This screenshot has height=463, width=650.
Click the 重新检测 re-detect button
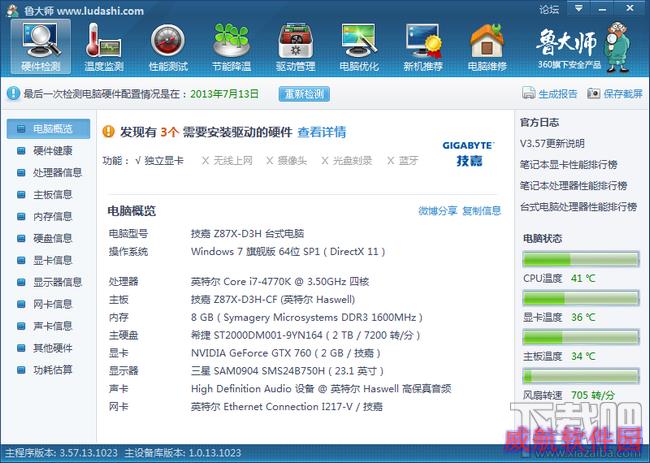304,94
